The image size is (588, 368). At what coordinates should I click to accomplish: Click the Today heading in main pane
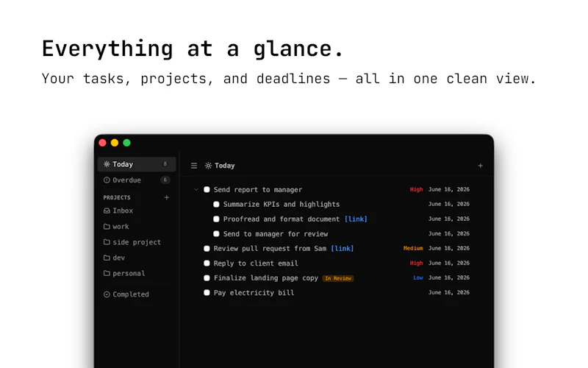pyautogui.click(x=225, y=166)
